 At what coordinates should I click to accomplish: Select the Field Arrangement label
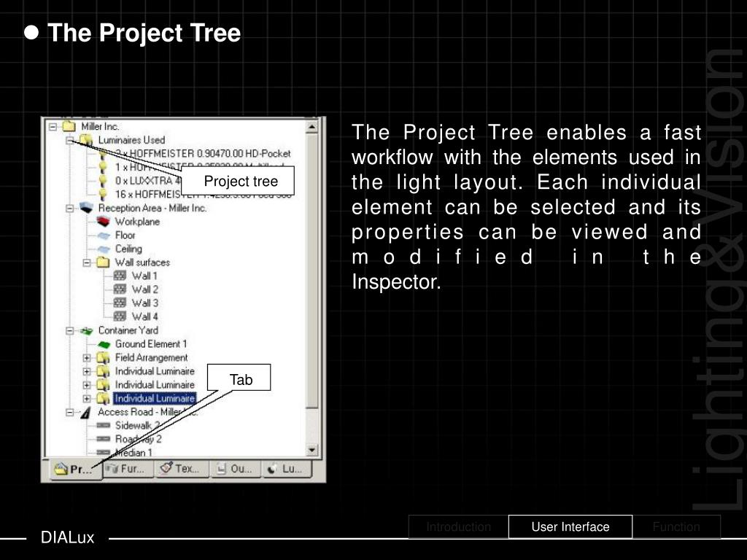(152, 357)
